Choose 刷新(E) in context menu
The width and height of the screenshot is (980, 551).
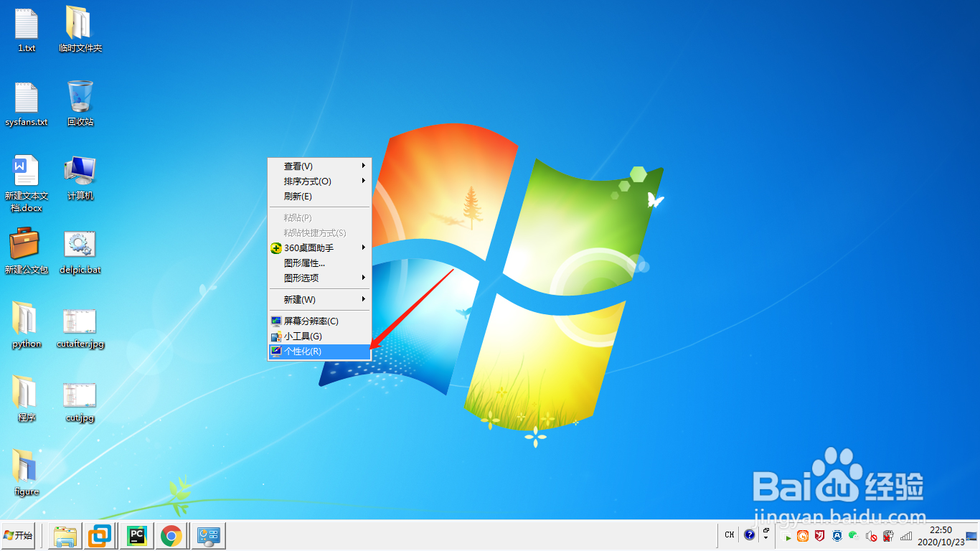[319, 196]
